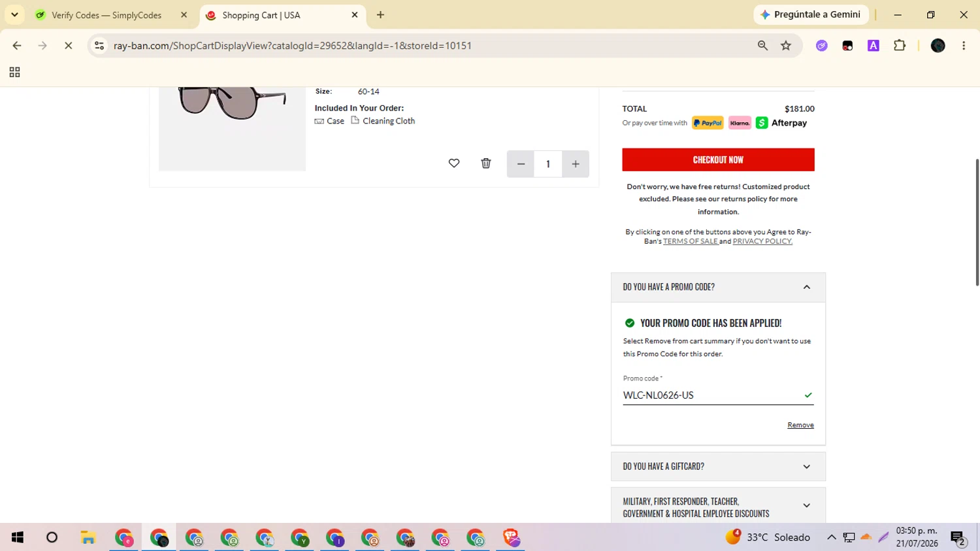Select the Afterpay payment logo

[x=781, y=123]
